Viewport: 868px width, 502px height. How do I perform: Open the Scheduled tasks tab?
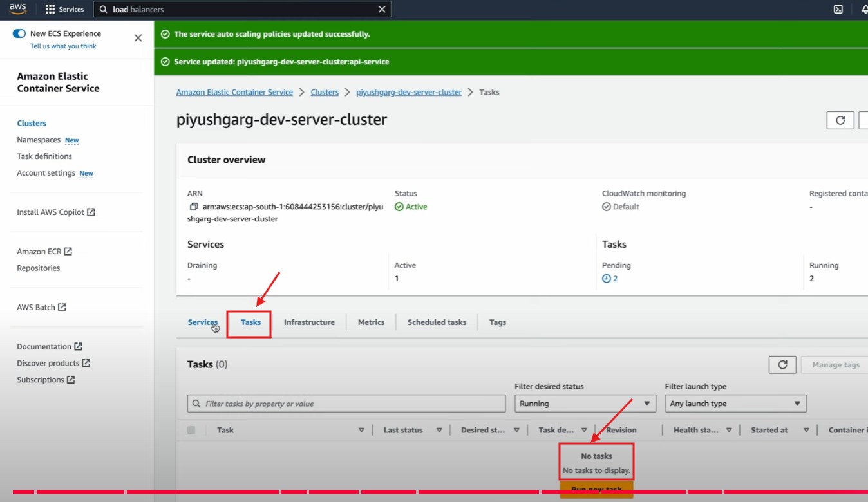(x=437, y=322)
